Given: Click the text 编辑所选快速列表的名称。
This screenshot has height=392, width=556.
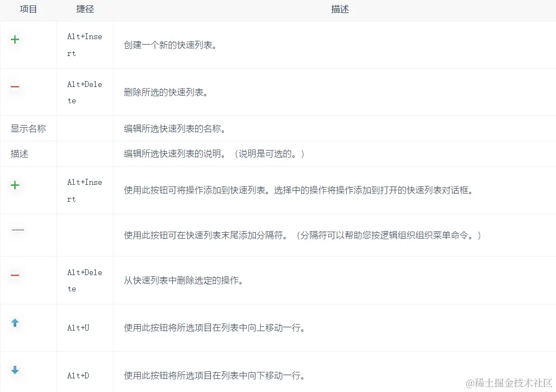Looking at the screenshot, I should click(175, 128).
